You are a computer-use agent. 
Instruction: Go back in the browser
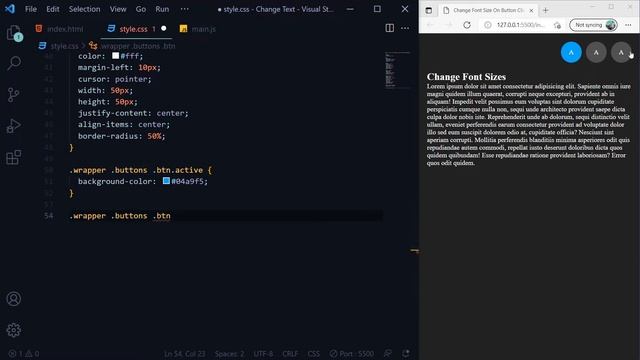[x=430, y=25]
